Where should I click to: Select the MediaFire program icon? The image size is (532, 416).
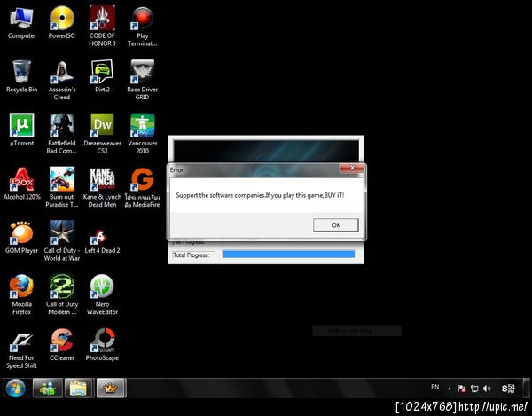tap(142, 187)
